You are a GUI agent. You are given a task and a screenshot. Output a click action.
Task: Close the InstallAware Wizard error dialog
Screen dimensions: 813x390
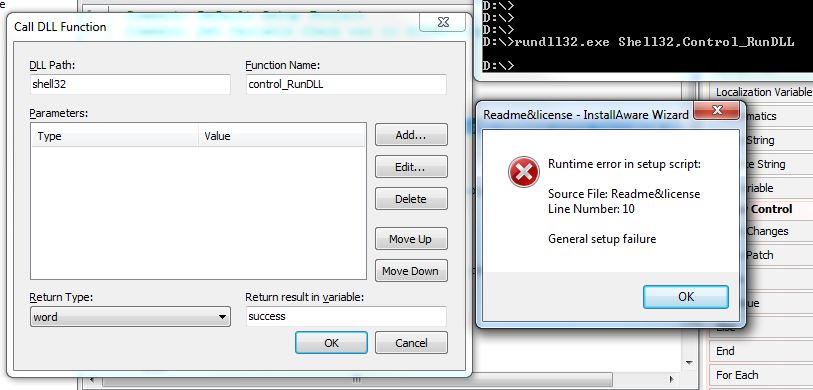click(x=717, y=110)
